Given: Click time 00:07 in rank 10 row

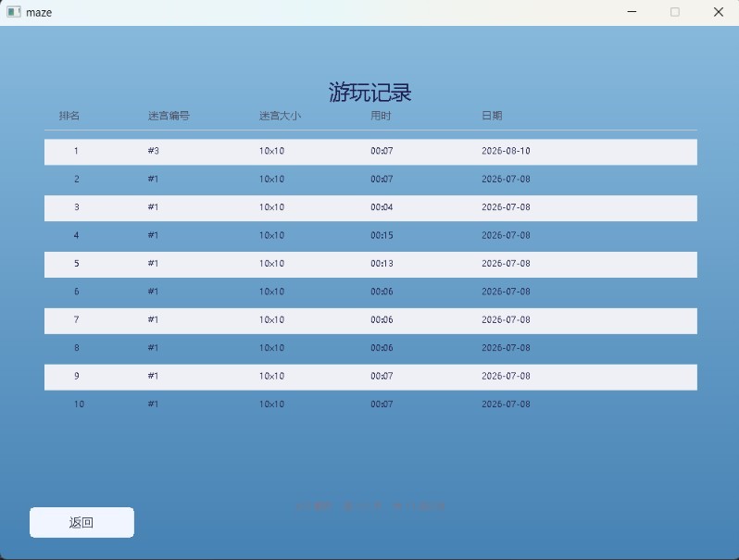Looking at the screenshot, I should 382,404.
